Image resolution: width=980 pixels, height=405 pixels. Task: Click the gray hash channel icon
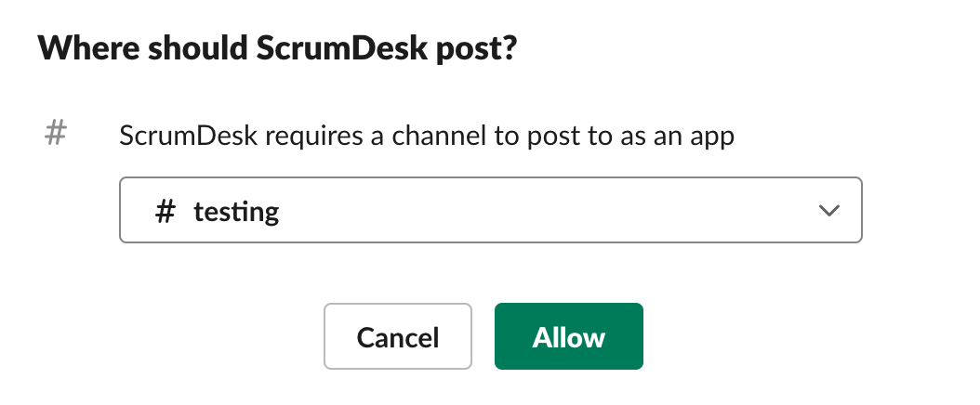[56, 134]
